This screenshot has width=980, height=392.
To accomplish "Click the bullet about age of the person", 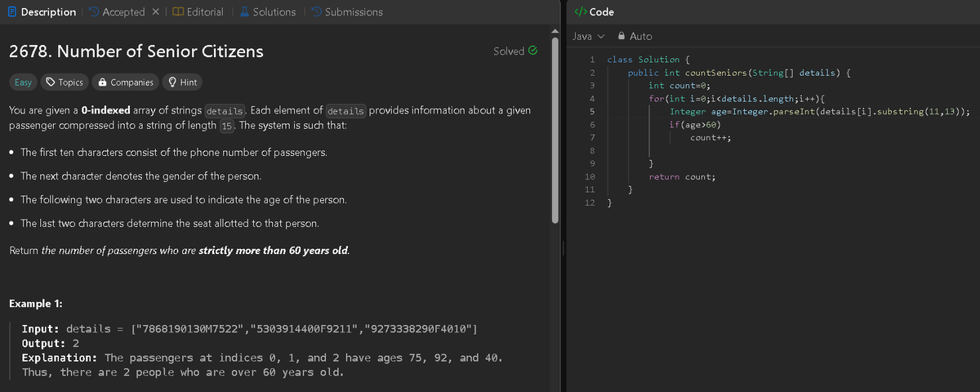I will (183, 200).
